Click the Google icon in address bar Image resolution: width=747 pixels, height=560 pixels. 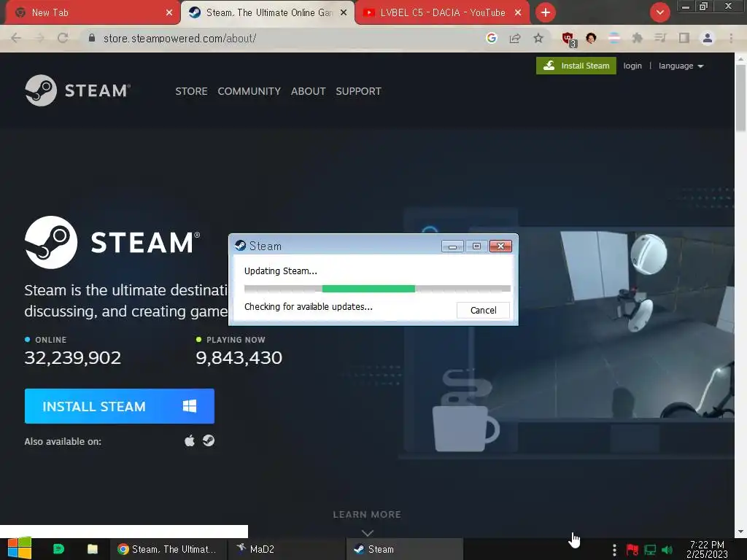click(492, 38)
